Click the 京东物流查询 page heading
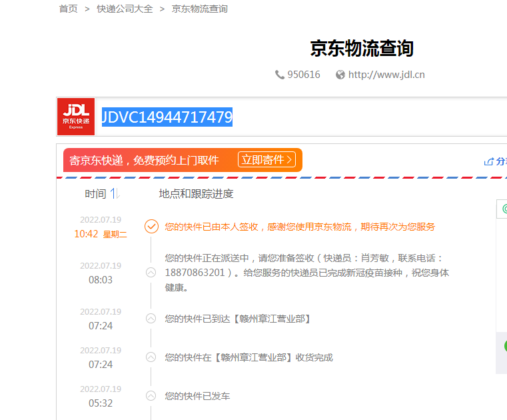The image size is (507, 420). tap(362, 49)
